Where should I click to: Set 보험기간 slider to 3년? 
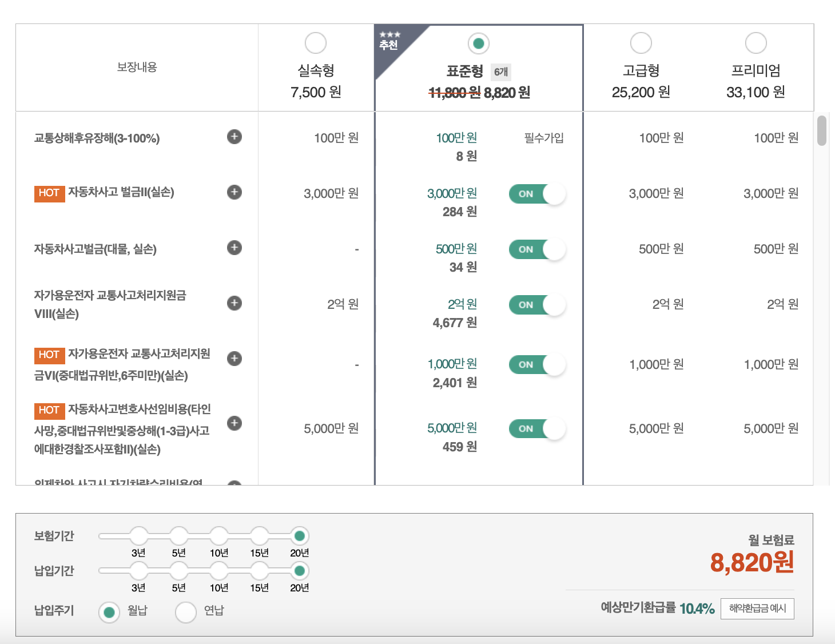(x=139, y=536)
